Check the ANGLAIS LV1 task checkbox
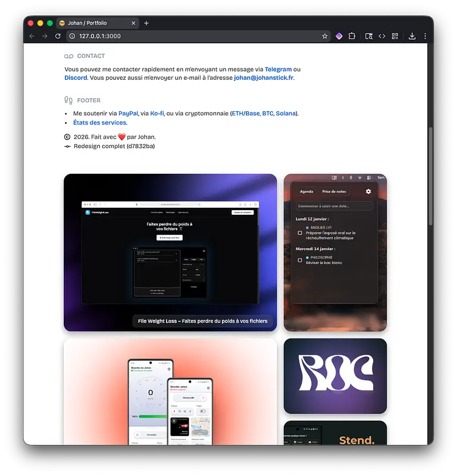Viewport: 457px width, 476px height. 300,233
